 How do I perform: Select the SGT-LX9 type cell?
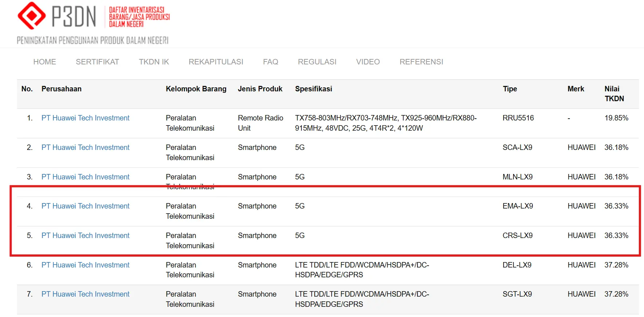tap(517, 294)
